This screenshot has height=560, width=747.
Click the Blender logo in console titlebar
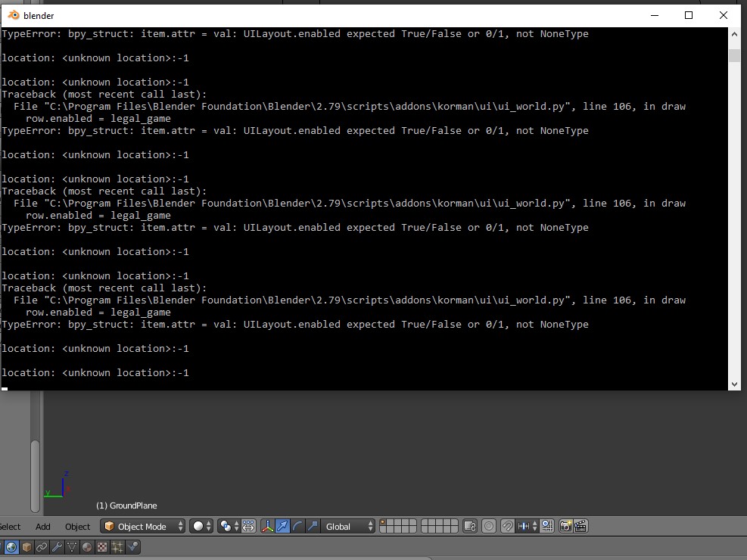[x=14, y=15]
